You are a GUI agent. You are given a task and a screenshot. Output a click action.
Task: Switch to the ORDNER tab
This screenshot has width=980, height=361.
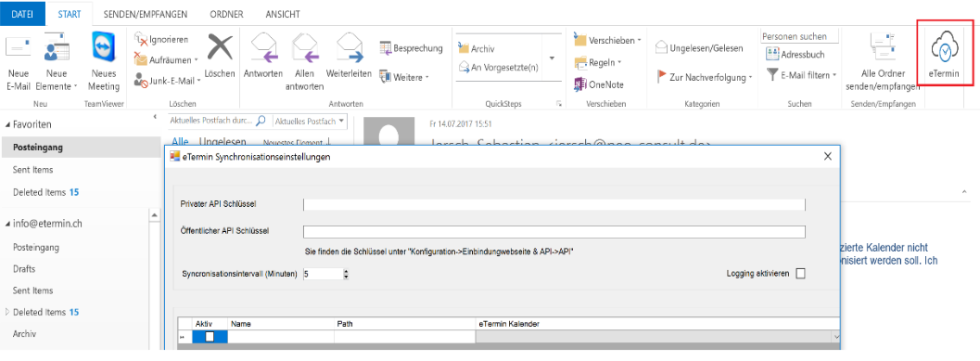[227, 14]
